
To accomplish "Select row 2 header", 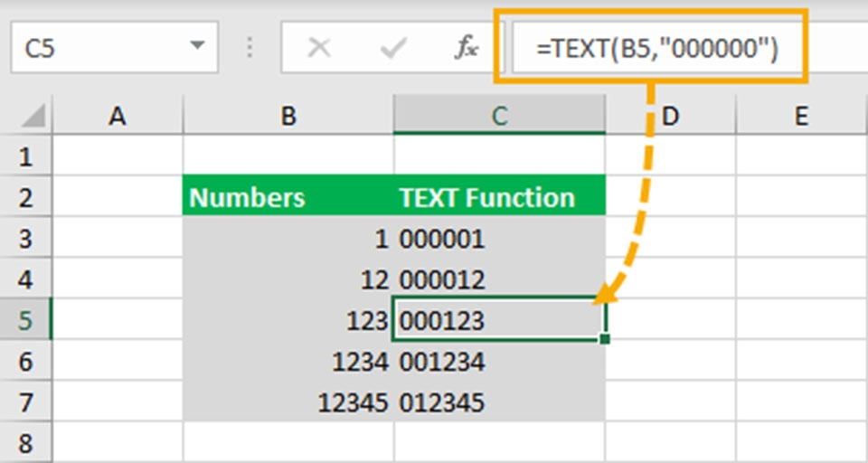I will click(x=26, y=196).
